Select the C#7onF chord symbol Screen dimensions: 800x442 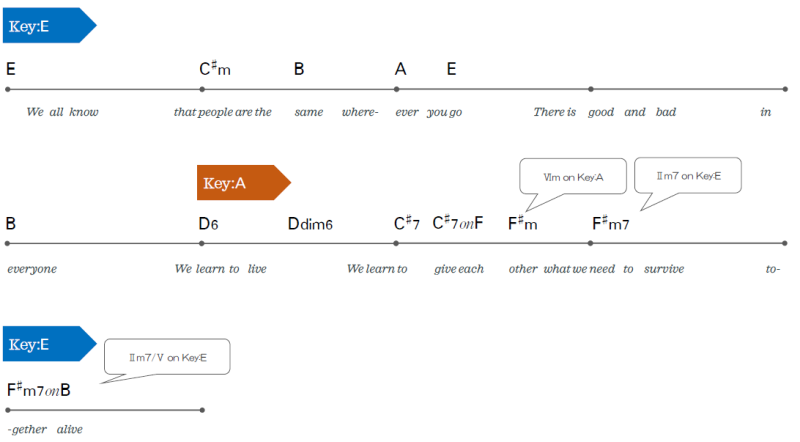(x=458, y=223)
